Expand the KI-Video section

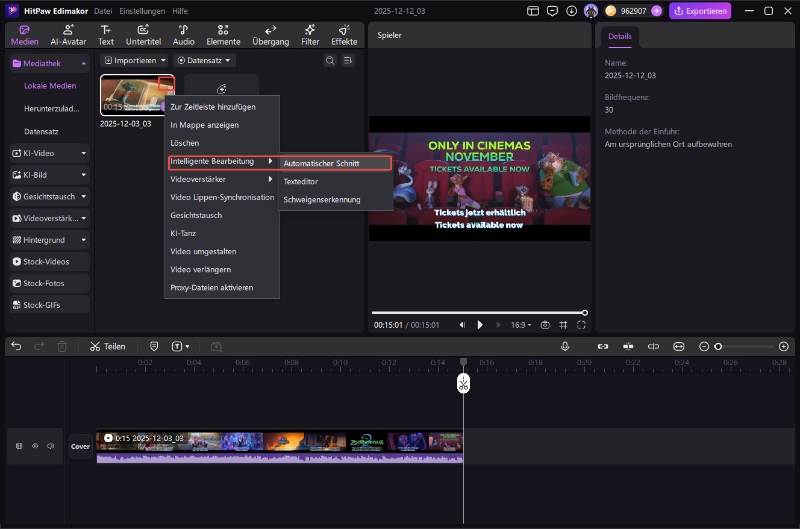click(84, 153)
